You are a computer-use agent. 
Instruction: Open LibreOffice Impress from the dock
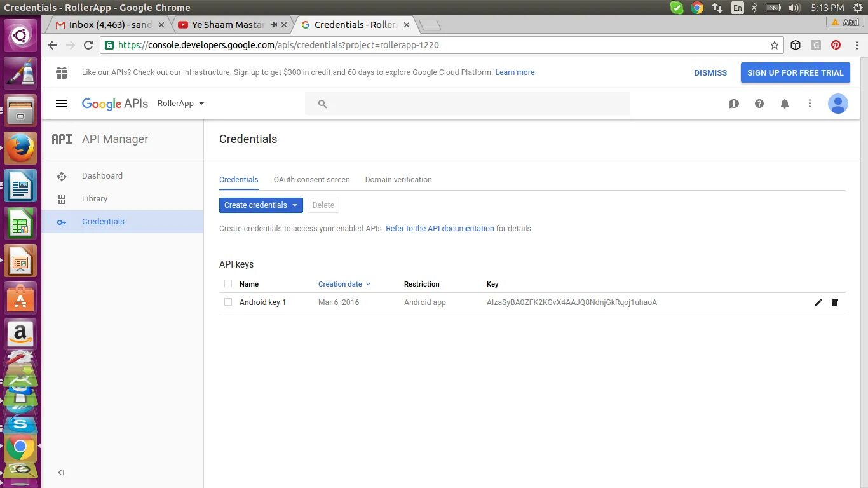tap(20, 261)
